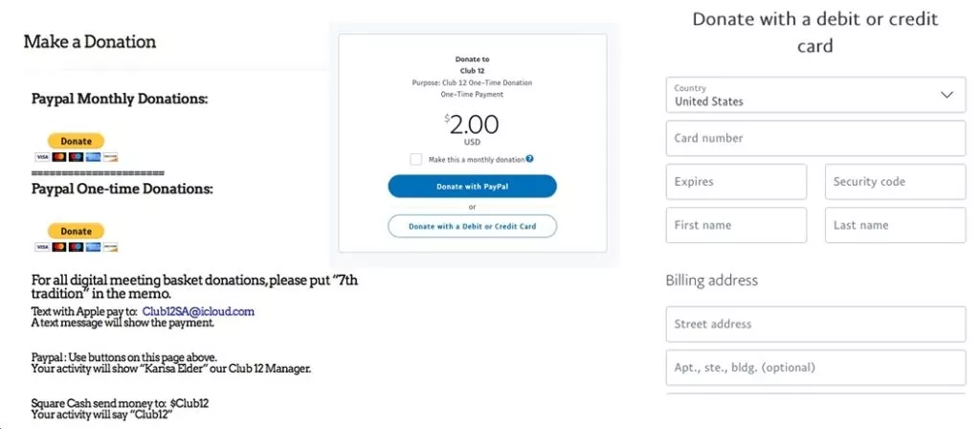Click American Express icon under Monthly Donations
Screen dimensions: 980x429
pyautogui.click(x=93, y=157)
